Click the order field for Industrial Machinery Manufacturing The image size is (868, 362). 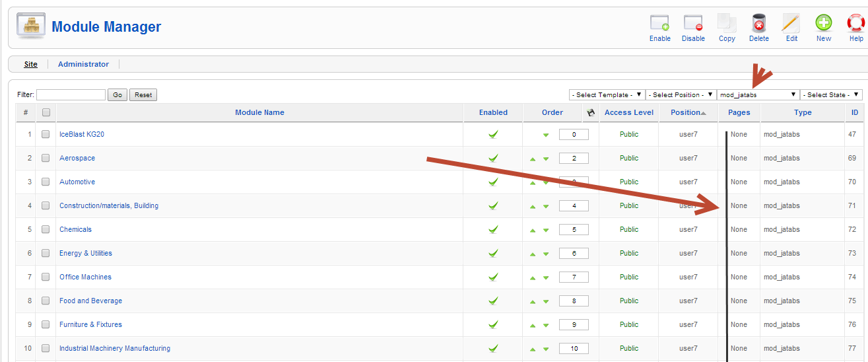pyautogui.click(x=574, y=349)
